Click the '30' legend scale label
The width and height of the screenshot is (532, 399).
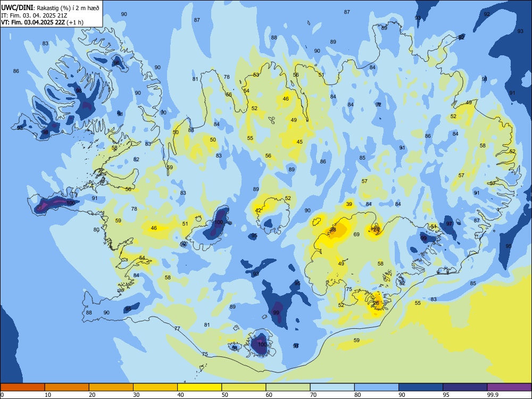[136, 395]
